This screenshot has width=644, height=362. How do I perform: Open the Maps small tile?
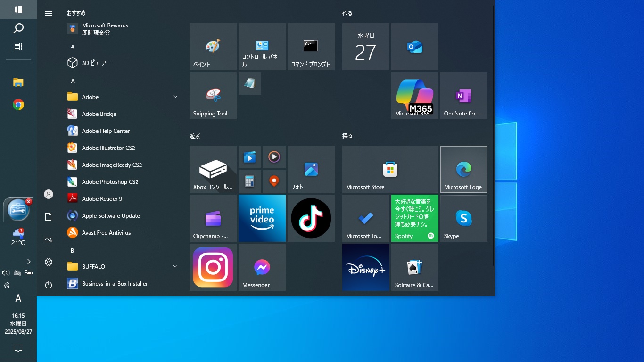pos(274,181)
